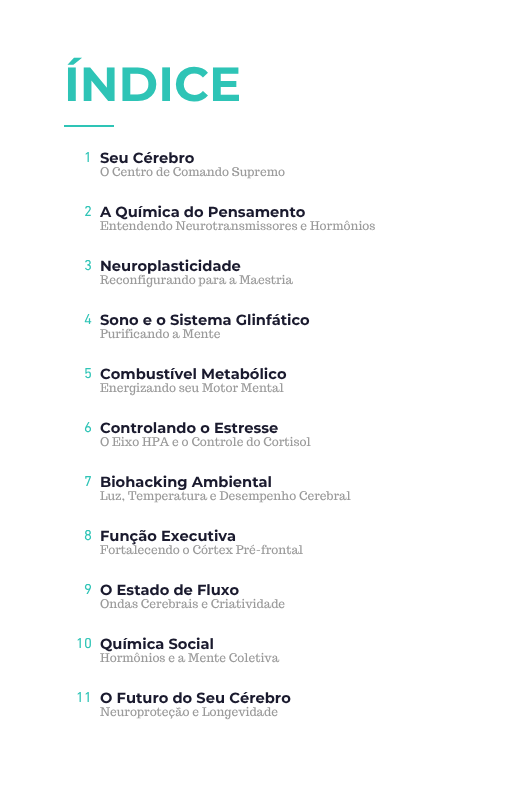This screenshot has width=512, height=800.
Task: Click chapter number 10 in the index
Action: (84, 643)
